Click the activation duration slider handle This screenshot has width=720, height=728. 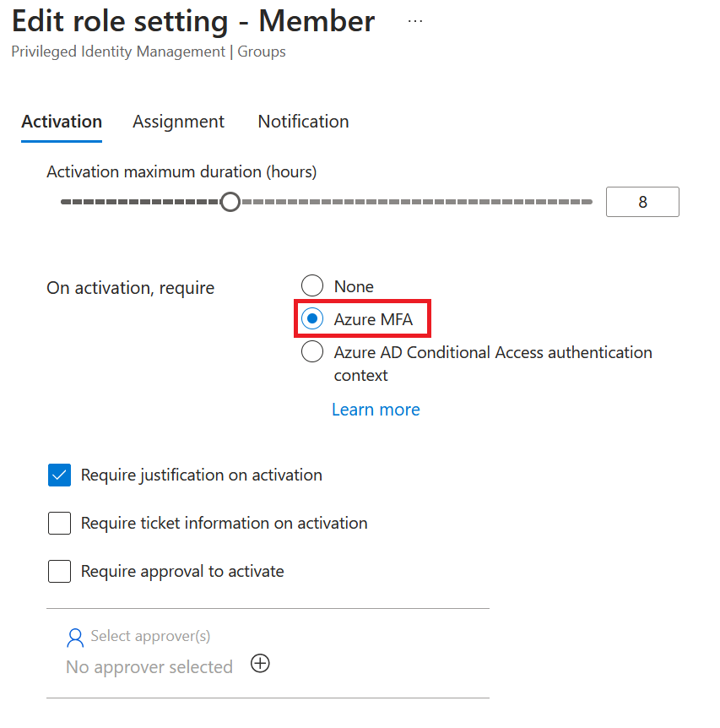pos(230,203)
